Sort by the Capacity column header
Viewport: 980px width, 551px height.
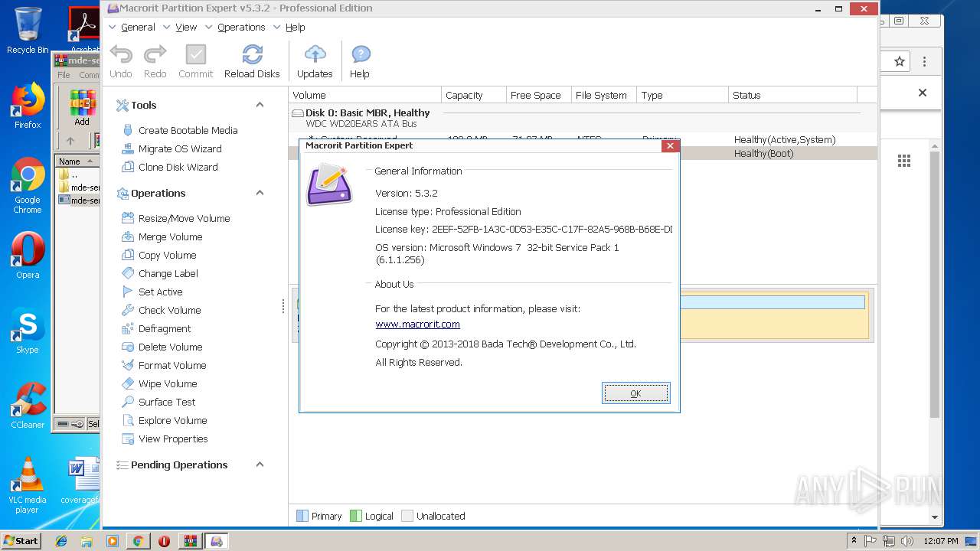[x=474, y=95]
